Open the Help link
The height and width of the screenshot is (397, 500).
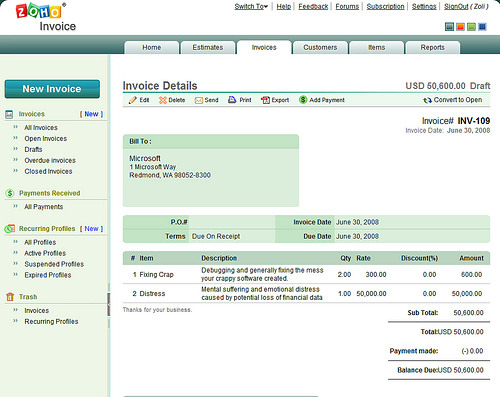[284, 6]
